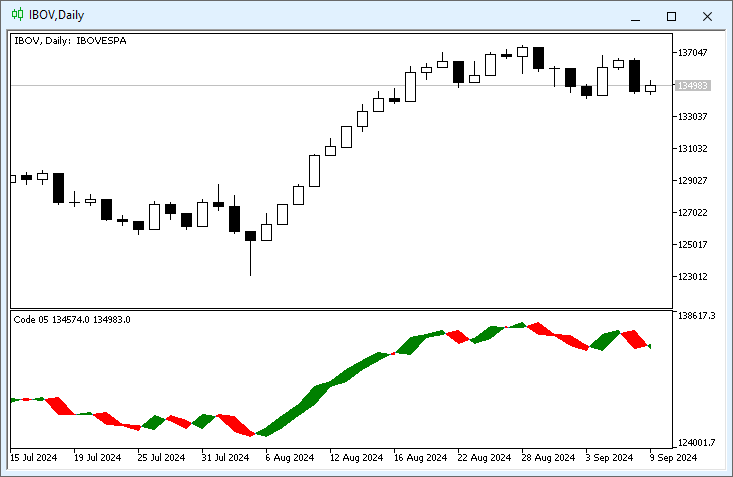Click the 127022 price scale label
Image resolution: width=733 pixels, height=477 pixels.
pos(692,213)
